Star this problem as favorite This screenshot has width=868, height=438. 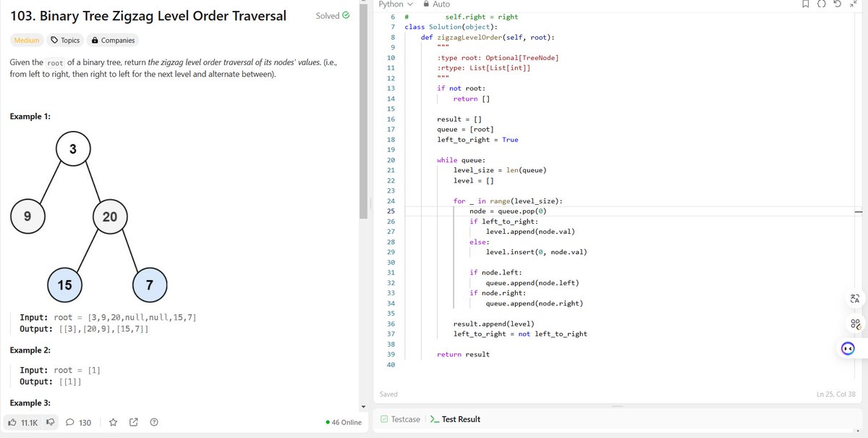pyautogui.click(x=113, y=422)
